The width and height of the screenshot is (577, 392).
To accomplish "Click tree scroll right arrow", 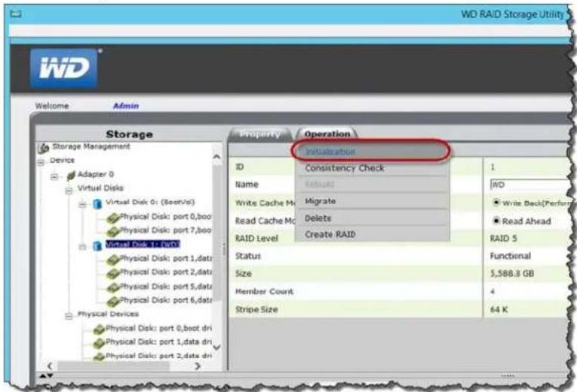I will tap(198, 366).
